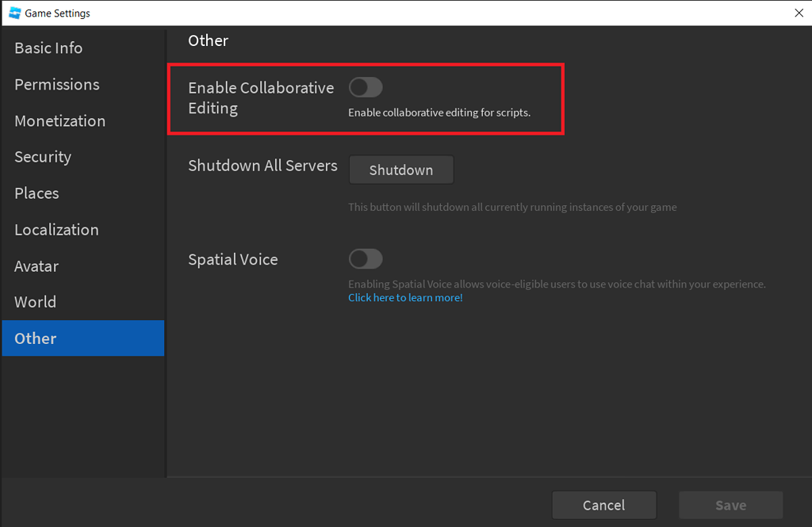Open Localization settings

tap(56, 229)
